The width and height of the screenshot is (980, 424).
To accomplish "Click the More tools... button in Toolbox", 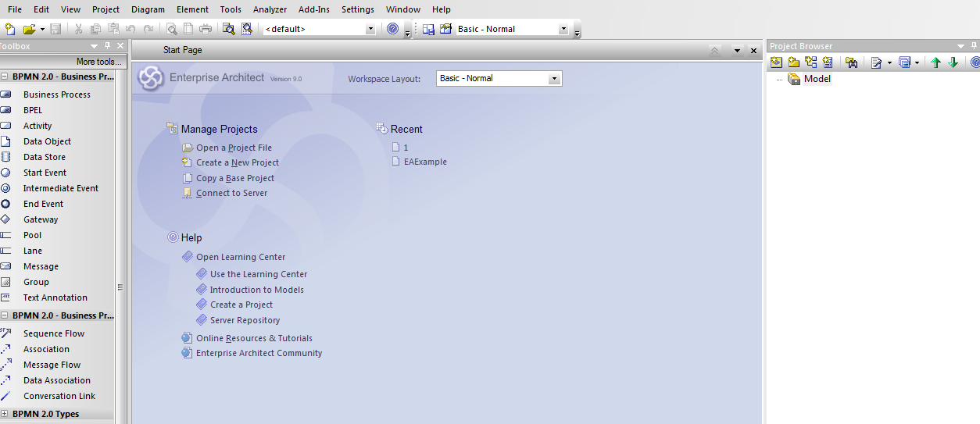I will pyautogui.click(x=99, y=62).
